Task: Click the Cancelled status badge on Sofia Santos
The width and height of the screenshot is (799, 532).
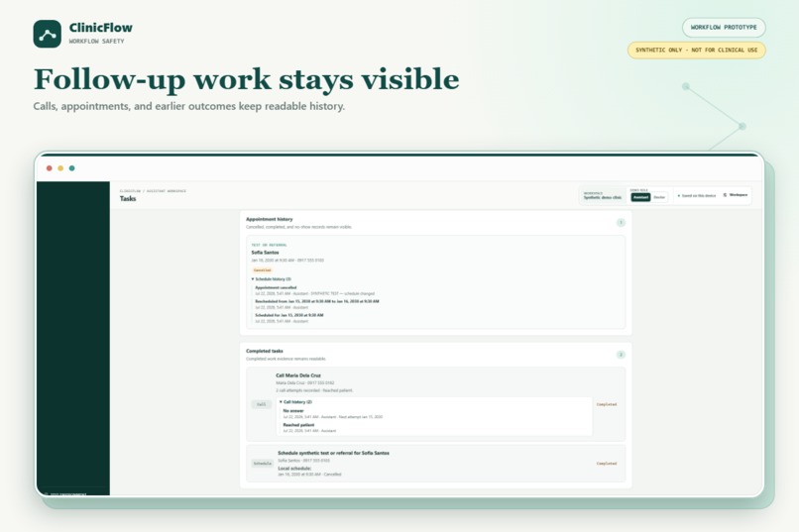Action: click(x=263, y=269)
